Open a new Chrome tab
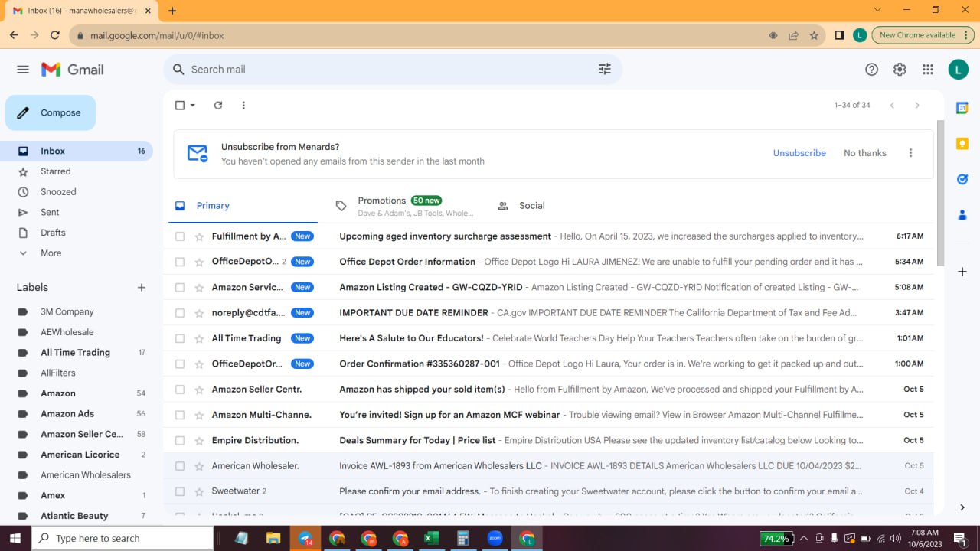Screen dimensions: 980x551 click(x=172, y=11)
